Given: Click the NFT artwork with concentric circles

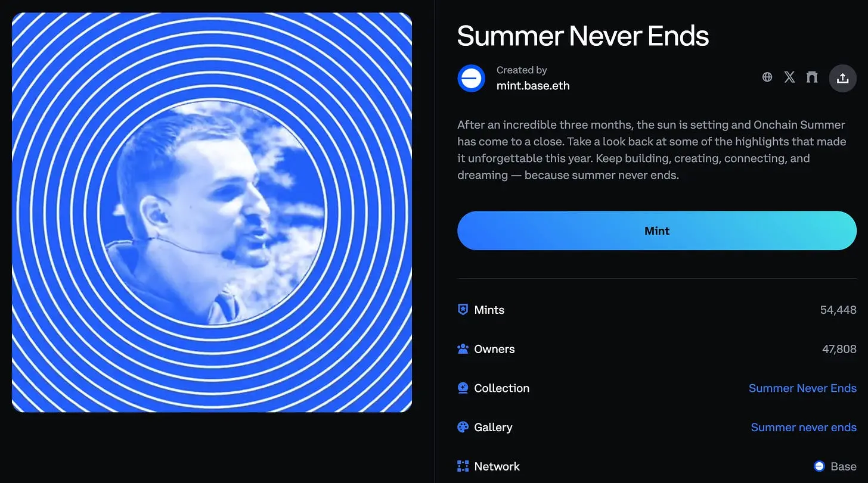Looking at the screenshot, I should pos(212,212).
